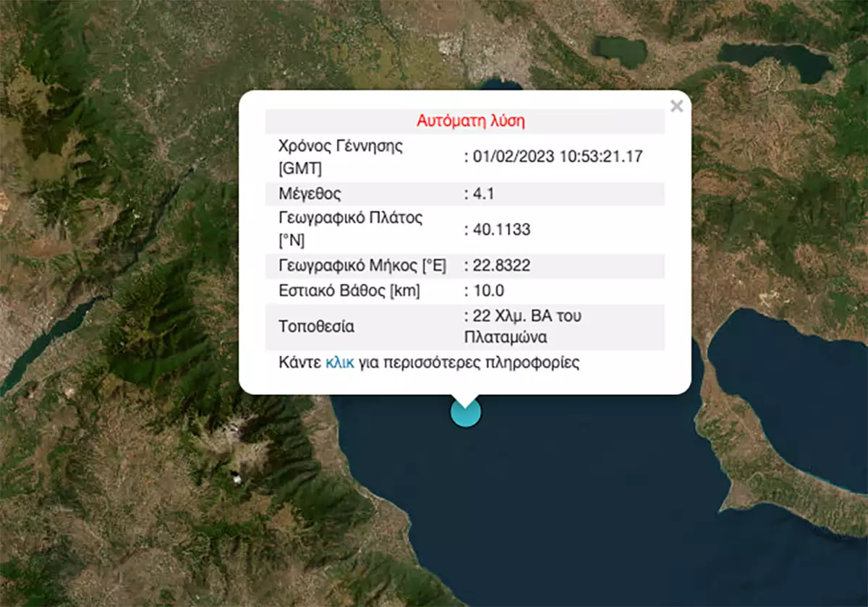The height and width of the screenshot is (607, 868).
Task: Click the large lake in the top-right corner
Action: pos(778,61)
